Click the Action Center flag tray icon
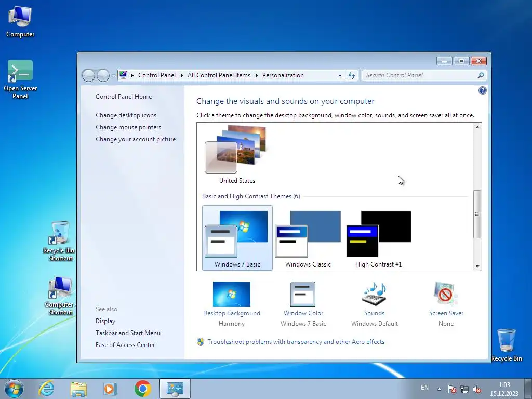Viewport: 532px width, 399px height. (451, 389)
